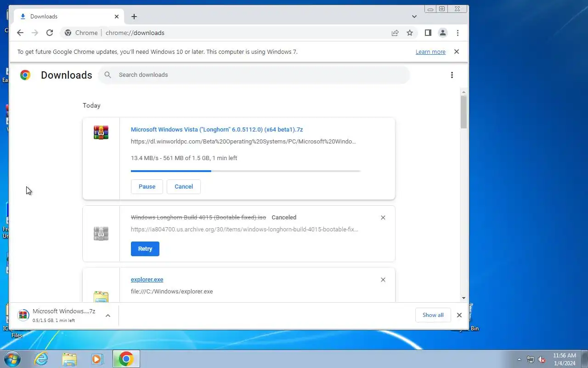Retry the canceled Longhorn ISO download

[x=145, y=249]
